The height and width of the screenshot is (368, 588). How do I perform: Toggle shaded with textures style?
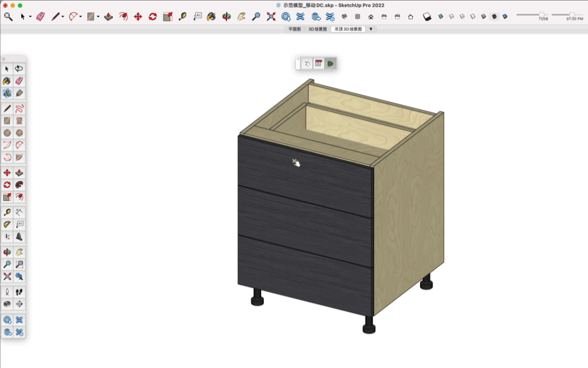click(495, 16)
